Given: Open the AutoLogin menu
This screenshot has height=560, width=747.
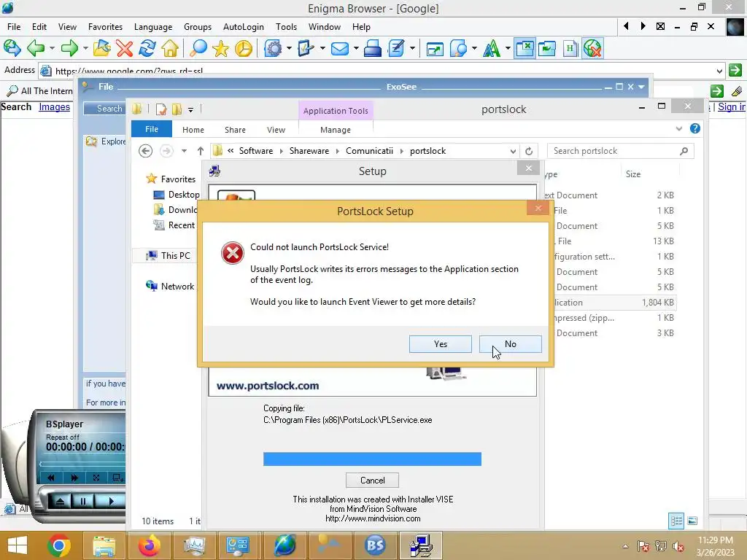Looking at the screenshot, I should point(244,27).
